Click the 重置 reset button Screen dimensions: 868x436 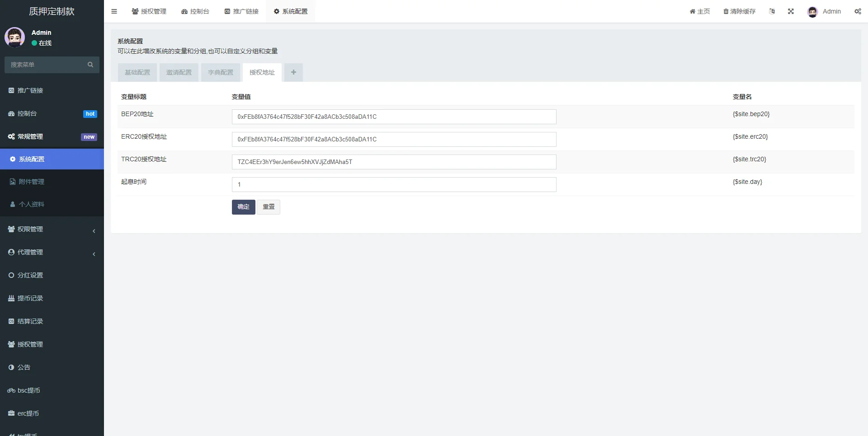pyautogui.click(x=269, y=207)
